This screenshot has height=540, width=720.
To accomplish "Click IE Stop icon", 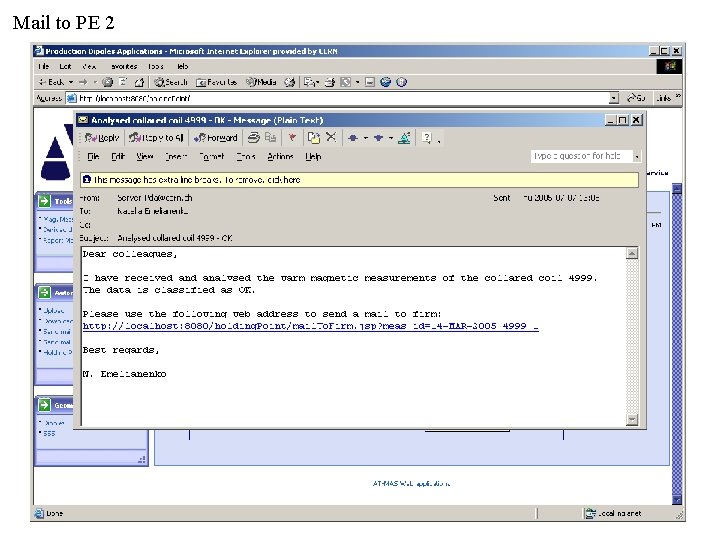I will click(x=108, y=82).
